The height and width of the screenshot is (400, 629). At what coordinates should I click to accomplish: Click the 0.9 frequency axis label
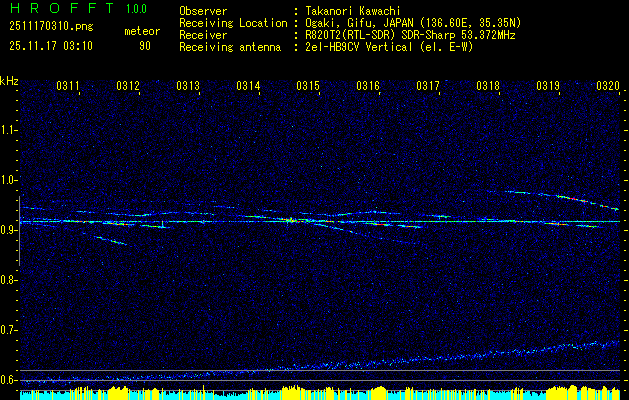(7, 230)
